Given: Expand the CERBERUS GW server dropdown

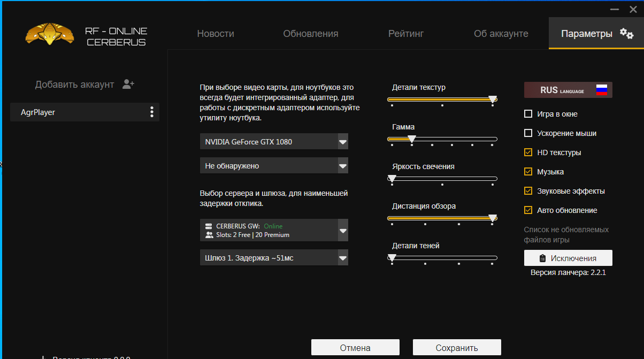Looking at the screenshot, I should click(x=274, y=230).
